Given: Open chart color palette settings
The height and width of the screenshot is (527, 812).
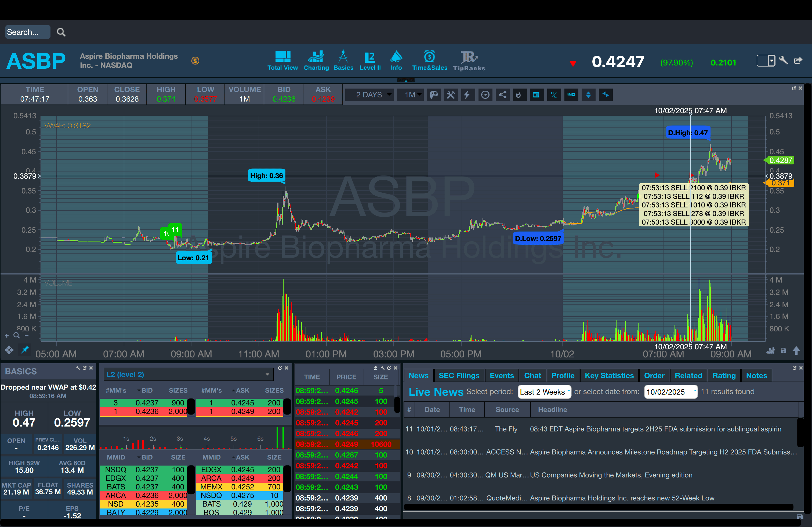Looking at the screenshot, I should 434,95.
